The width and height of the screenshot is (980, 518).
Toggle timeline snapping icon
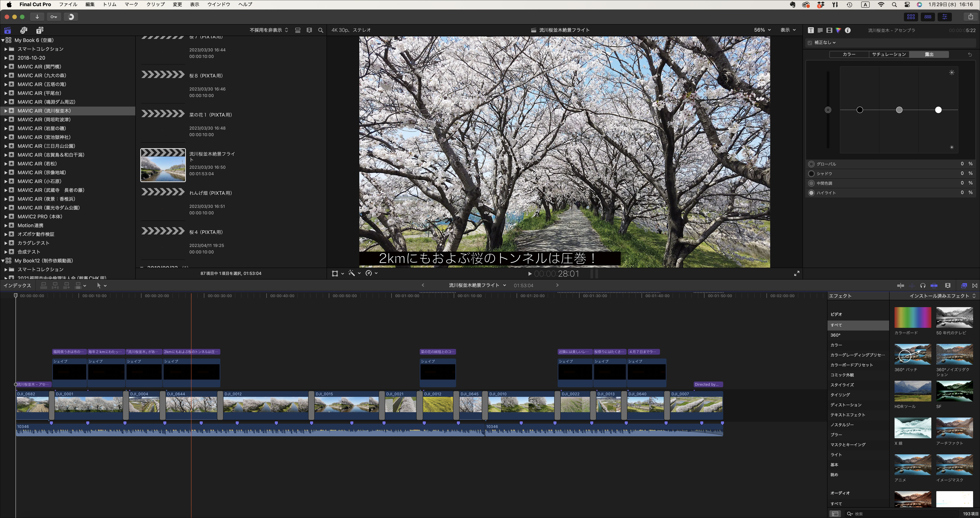(x=934, y=285)
